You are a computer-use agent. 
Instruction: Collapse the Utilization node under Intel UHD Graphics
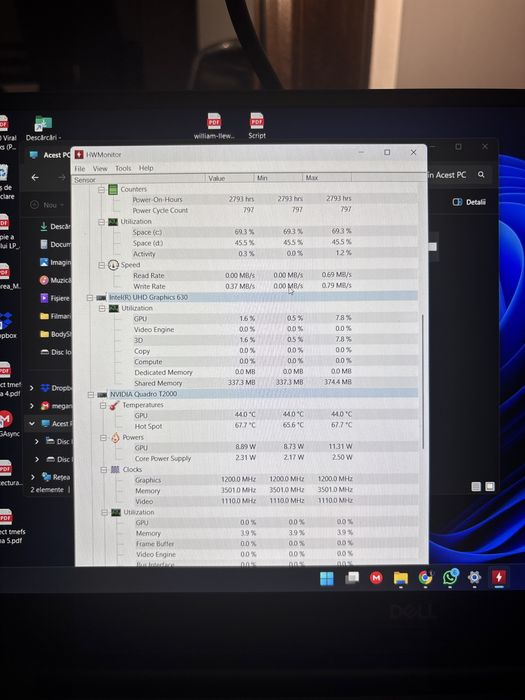[x=102, y=308]
